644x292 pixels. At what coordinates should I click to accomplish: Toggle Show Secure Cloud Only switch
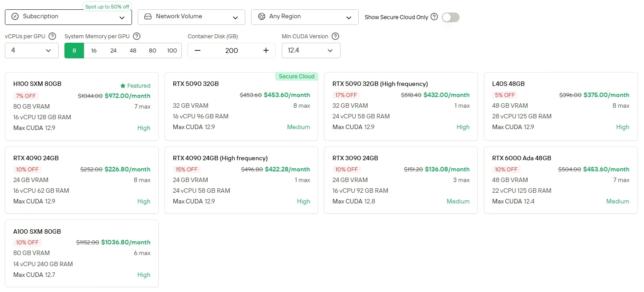pos(451,17)
